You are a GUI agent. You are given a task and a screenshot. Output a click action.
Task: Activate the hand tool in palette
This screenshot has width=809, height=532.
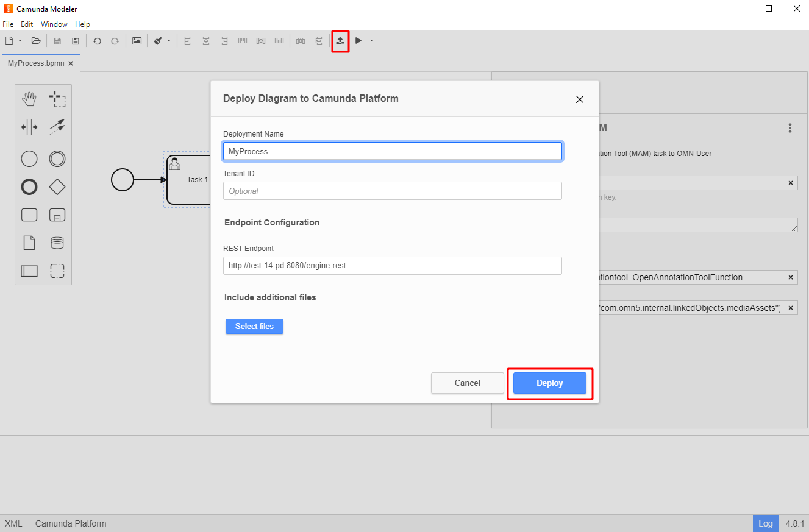29,99
